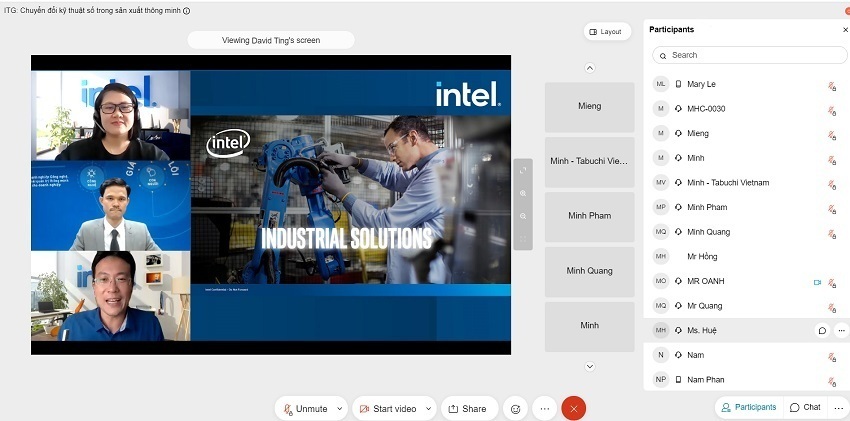Select participant Mr Quang in the list
The height and width of the screenshot is (421, 850).
tap(746, 306)
